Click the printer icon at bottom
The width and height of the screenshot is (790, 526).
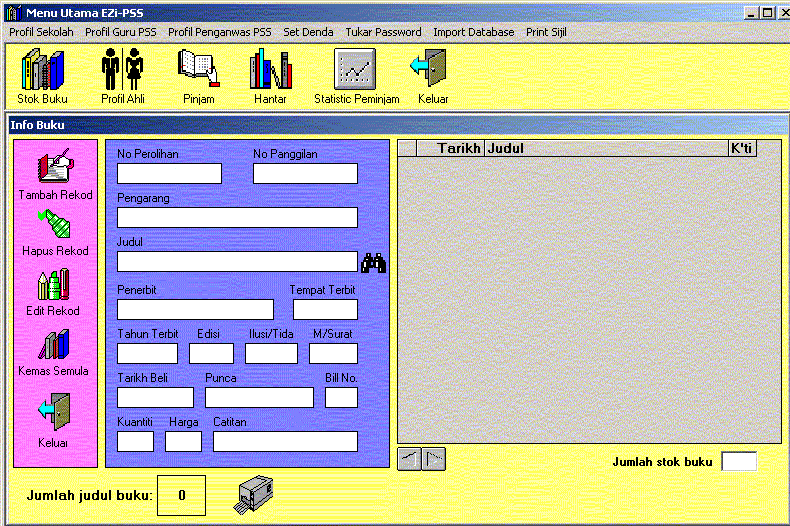(254, 494)
